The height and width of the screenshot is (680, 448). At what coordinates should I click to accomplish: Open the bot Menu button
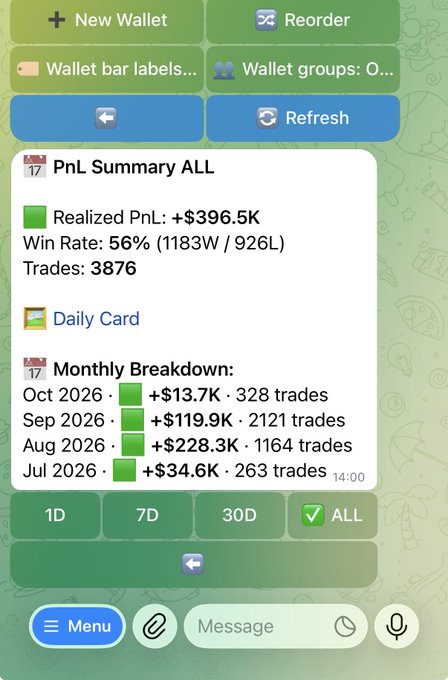point(78,627)
